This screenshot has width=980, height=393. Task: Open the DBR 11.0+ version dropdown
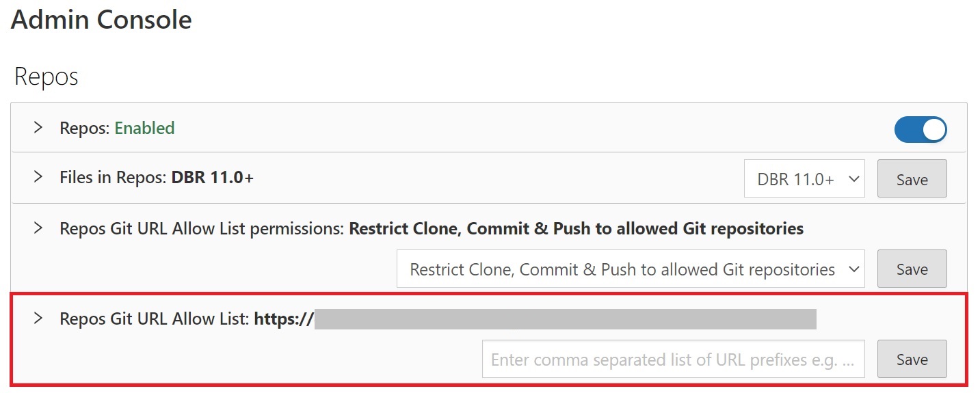click(804, 179)
